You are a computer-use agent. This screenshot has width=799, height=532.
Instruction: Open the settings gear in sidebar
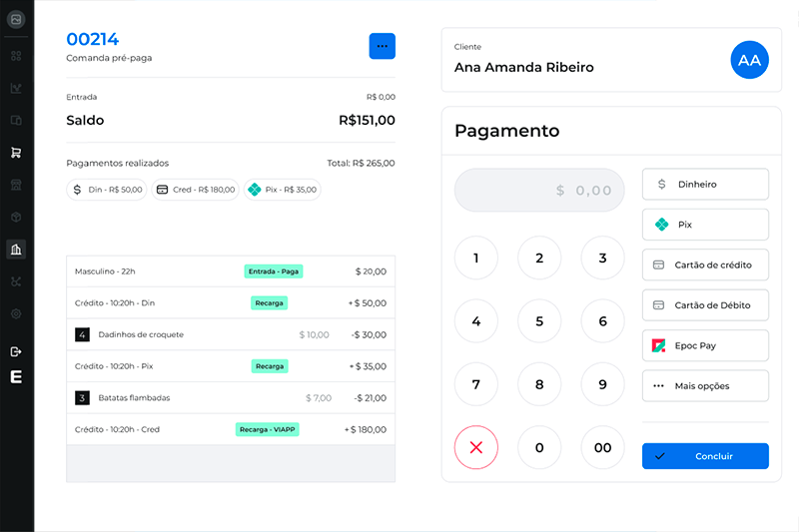(x=16, y=313)
